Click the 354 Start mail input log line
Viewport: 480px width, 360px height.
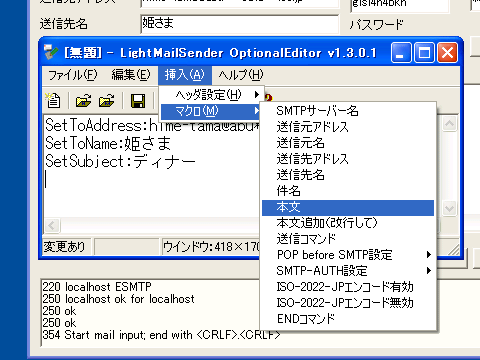point(161,335)
